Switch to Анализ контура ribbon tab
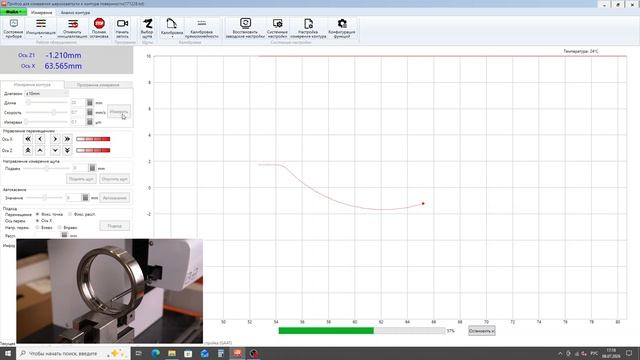The width and height of the screenshot is (640, 360). click(76, 13)
